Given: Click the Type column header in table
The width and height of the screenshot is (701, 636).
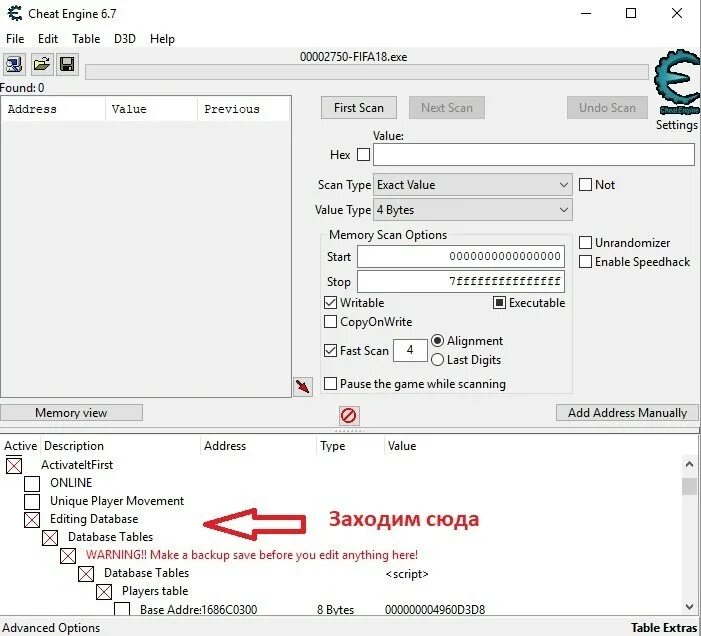Looking at the screenshot, I should (x=350, y=446).
